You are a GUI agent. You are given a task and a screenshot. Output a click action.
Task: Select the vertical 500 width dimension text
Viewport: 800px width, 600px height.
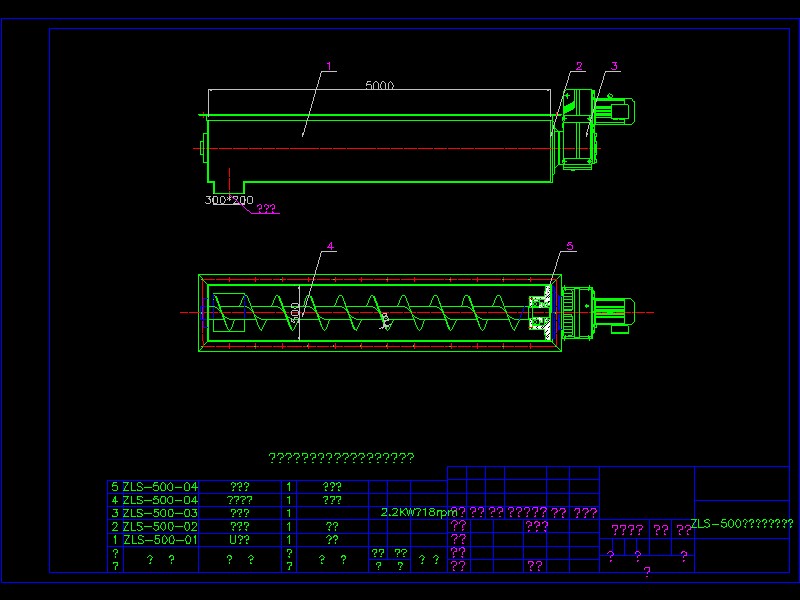pyautogui.click(x=295, y=312)
